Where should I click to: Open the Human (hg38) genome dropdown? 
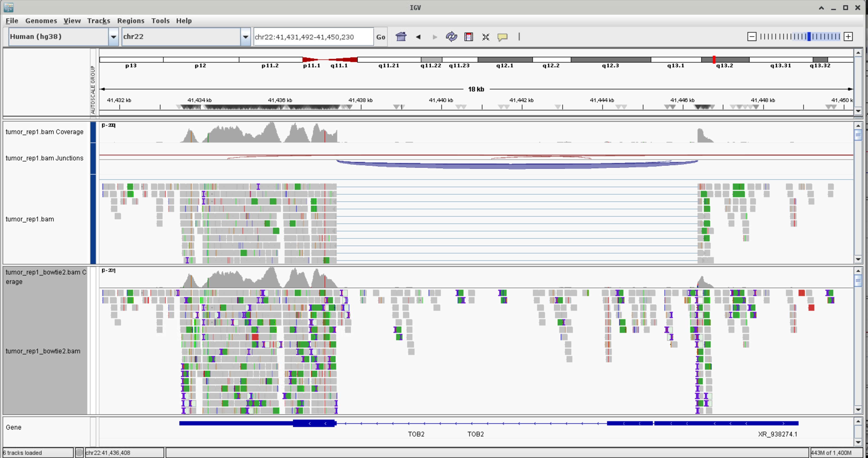[x=114, y=37]
